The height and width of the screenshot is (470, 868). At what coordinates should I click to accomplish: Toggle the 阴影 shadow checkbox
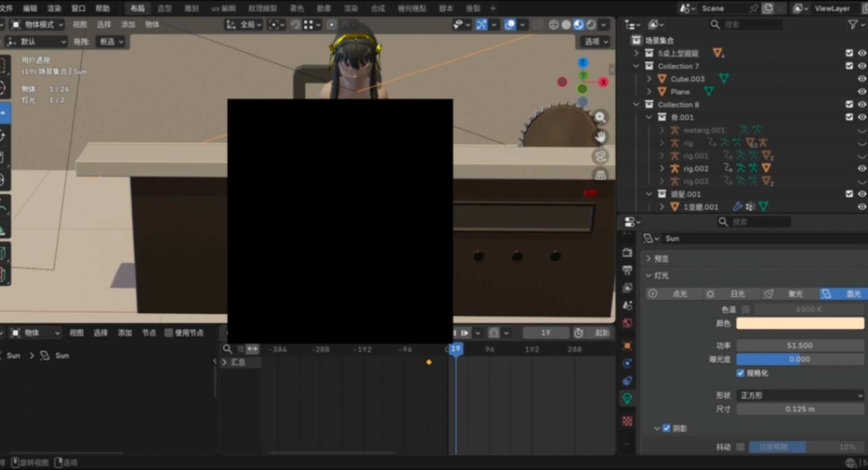tap(666, 428)
